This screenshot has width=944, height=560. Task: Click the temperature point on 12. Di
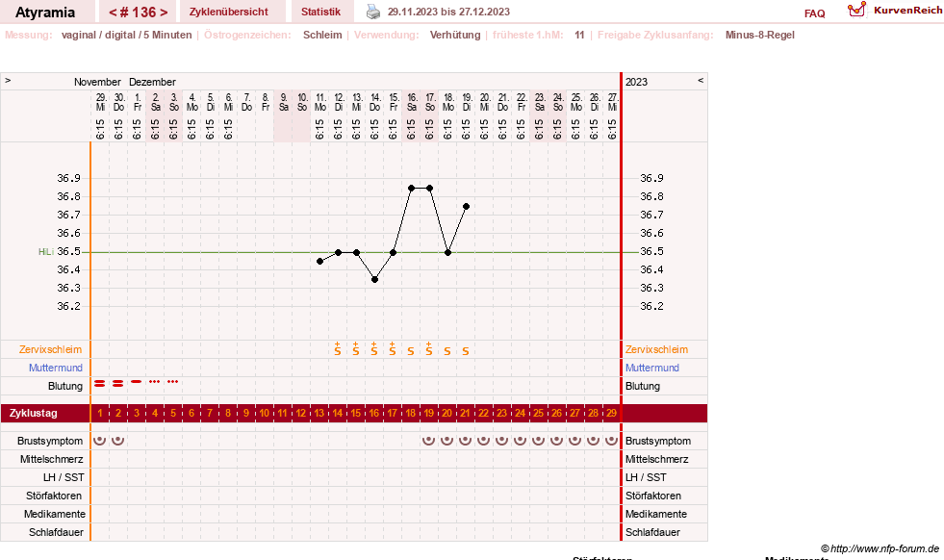coord(339,252)
